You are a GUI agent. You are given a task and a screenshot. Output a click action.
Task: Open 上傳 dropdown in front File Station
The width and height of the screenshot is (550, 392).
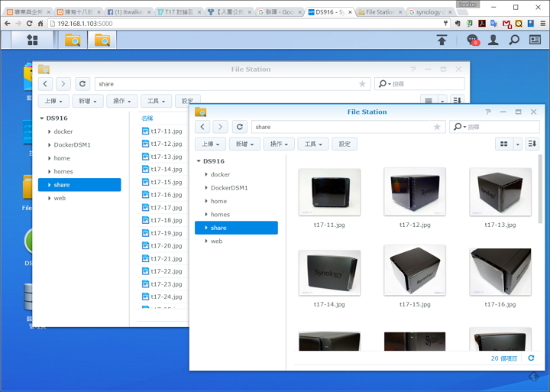point(210,144)
